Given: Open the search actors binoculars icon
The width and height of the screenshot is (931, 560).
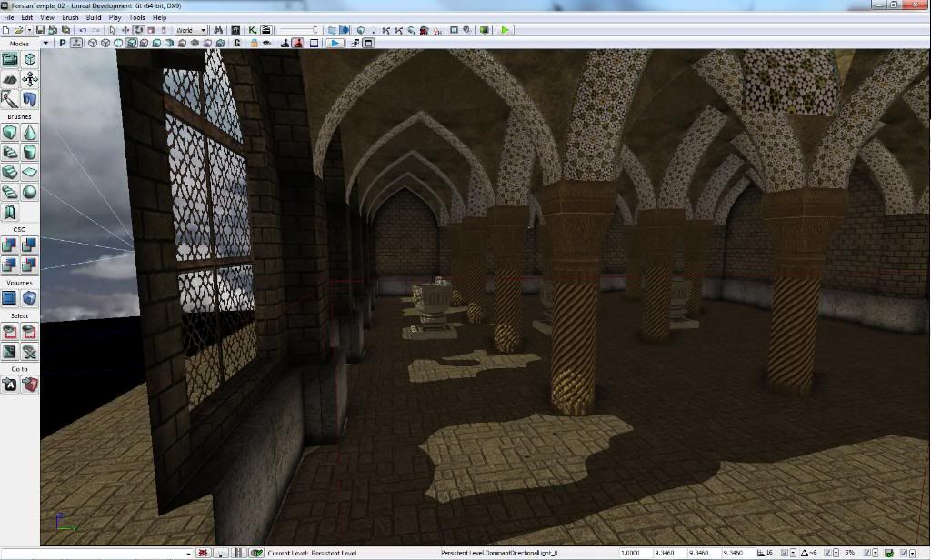Looking at the screenshot, I should click(x=217, y=29).
